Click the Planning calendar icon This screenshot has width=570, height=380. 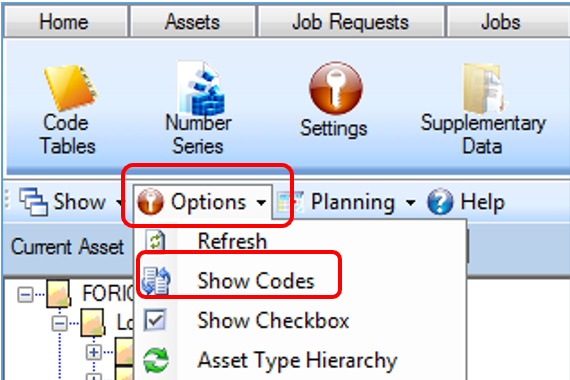[x=290, y=202]
